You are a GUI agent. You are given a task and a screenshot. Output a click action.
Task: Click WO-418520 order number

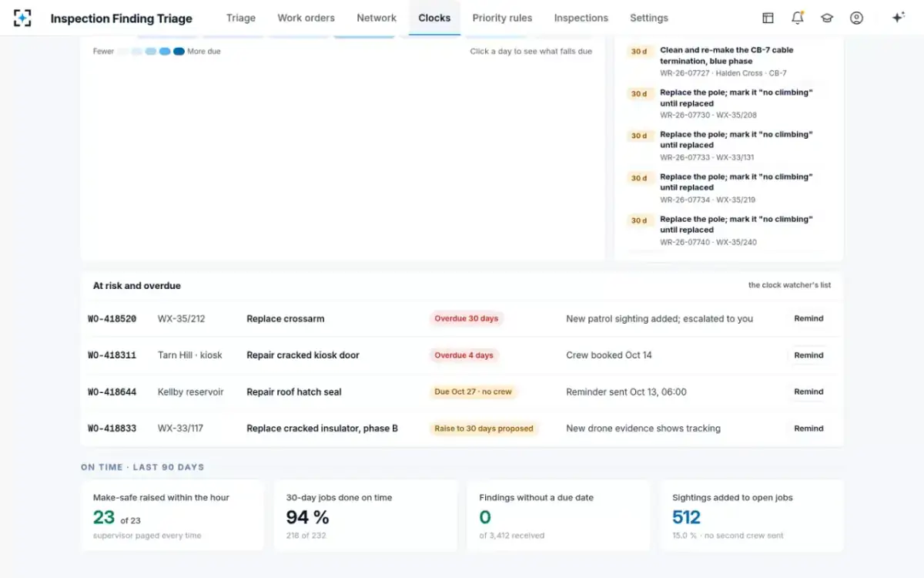[112, 319]
